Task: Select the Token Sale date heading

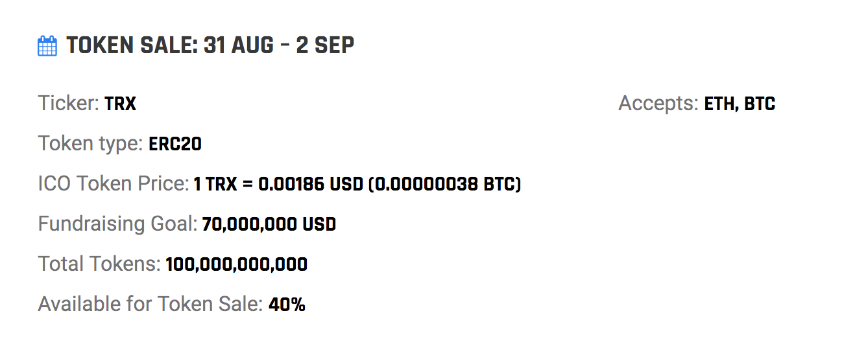Action: pos(210,45)
